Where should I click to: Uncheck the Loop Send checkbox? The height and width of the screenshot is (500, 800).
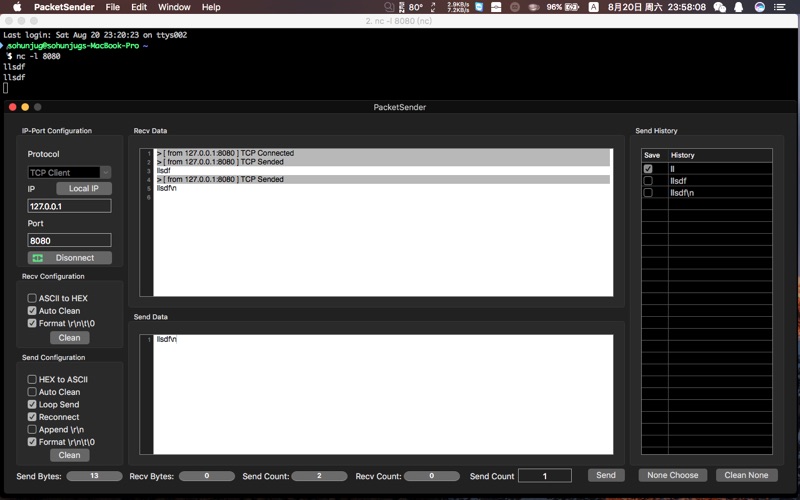click(32, 404)
